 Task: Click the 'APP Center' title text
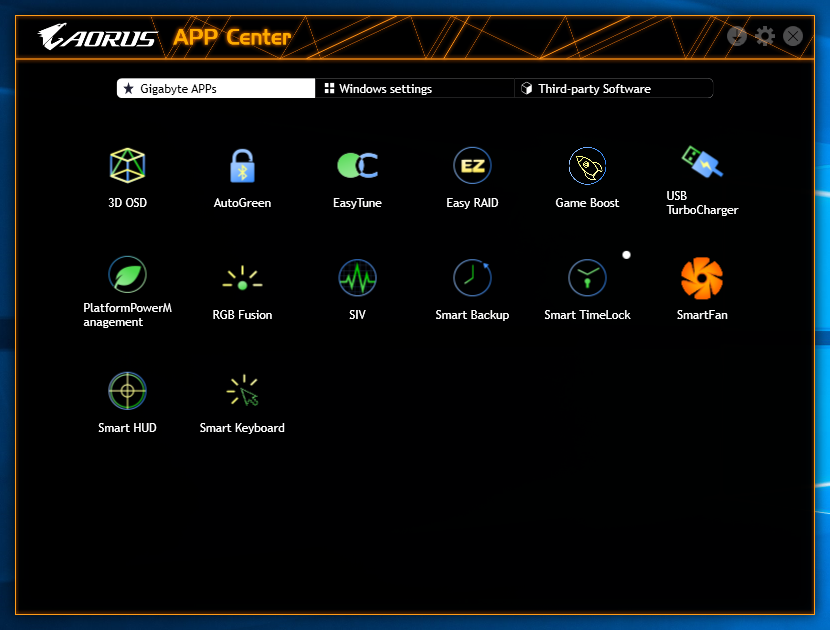pyautogui.click(x=232, y=37)
